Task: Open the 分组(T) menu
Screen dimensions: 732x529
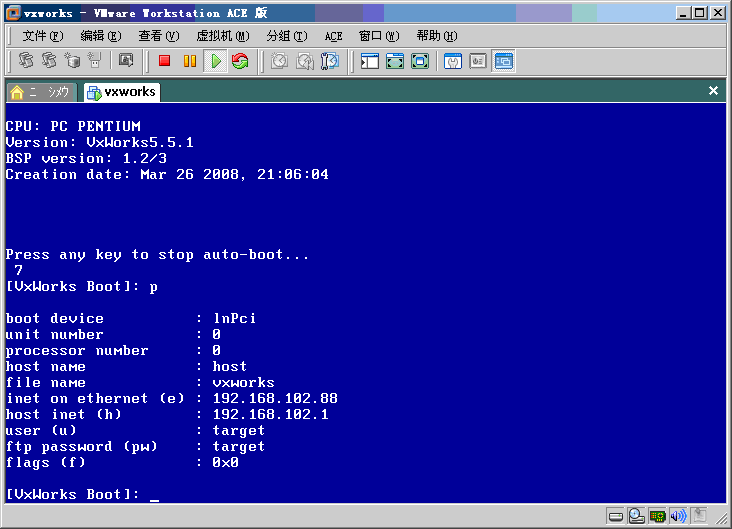Action: pyautogui.click(x=287, y=36)
